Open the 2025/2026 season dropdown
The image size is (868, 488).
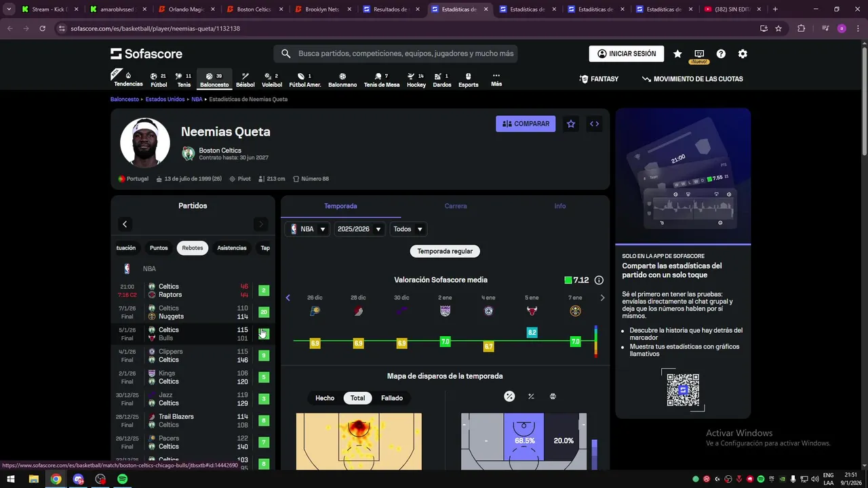pyautogui.click(x=360, y=229)
